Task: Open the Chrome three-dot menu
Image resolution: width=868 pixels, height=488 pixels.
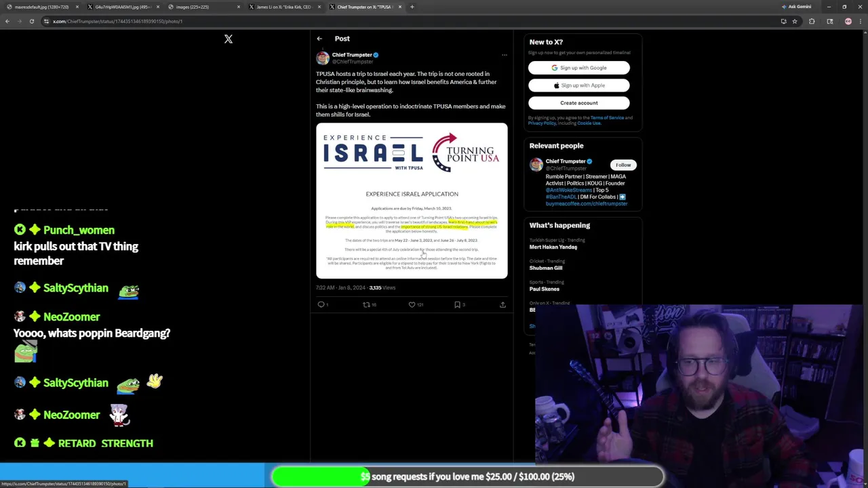Action: click(861, 21)
